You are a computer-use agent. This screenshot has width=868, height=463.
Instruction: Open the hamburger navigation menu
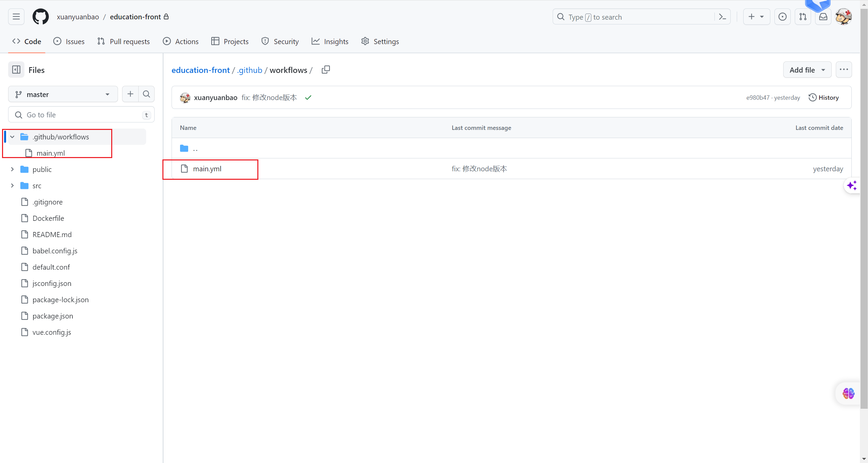coord(16,17)
